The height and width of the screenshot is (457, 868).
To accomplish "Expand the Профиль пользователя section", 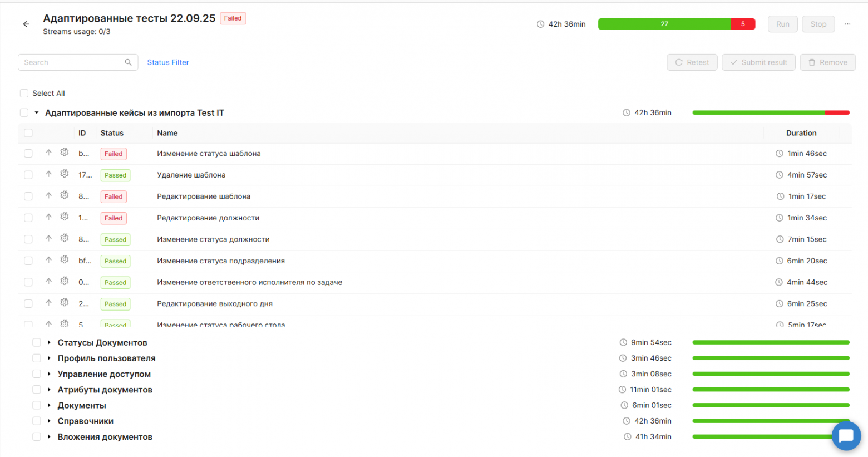I will point(50,358).
